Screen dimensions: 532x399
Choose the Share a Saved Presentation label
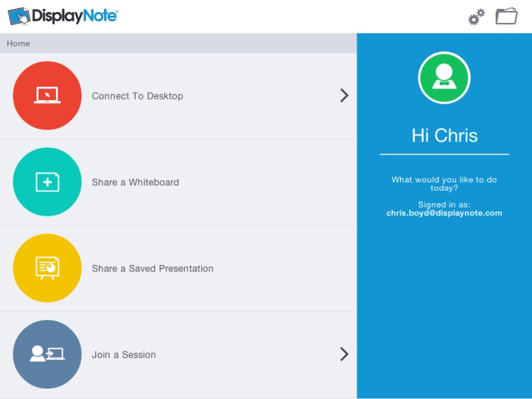(x=153, y=269)
